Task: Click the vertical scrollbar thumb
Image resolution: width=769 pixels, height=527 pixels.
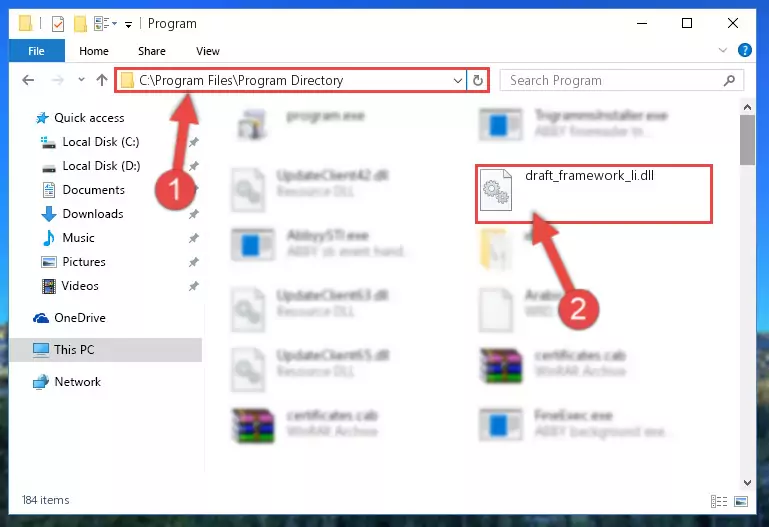Action: click(747, 140)
